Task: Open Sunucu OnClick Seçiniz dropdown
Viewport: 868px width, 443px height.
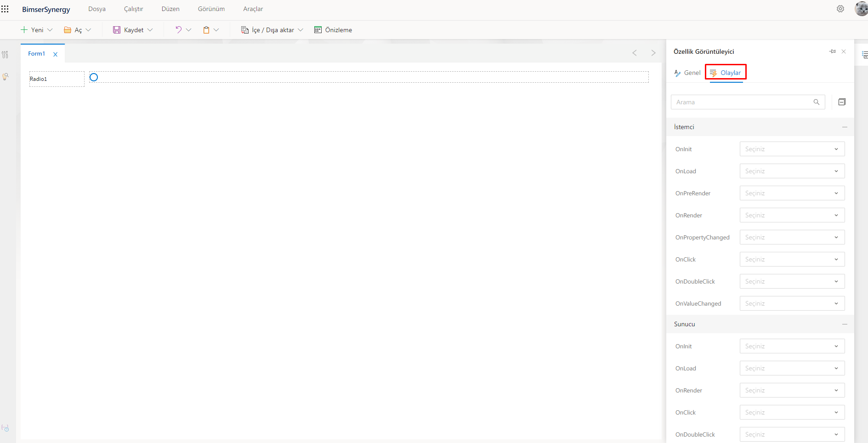Action: 792,412
